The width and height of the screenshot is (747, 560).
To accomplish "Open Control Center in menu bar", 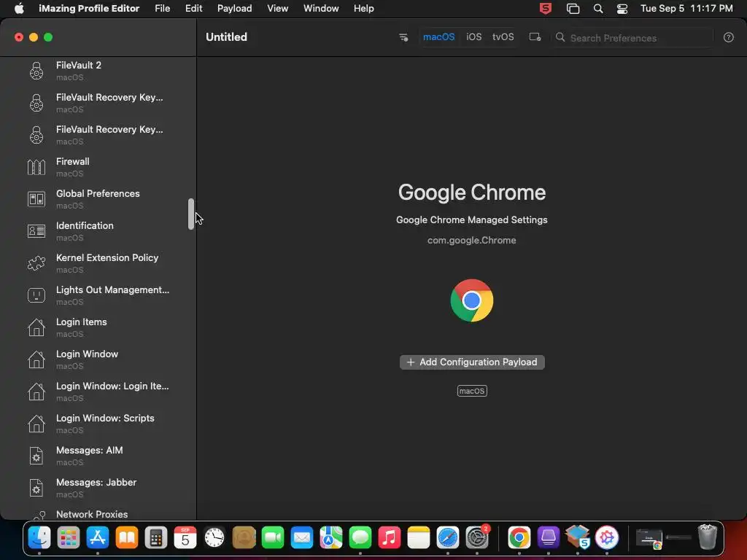I will 622,9.
